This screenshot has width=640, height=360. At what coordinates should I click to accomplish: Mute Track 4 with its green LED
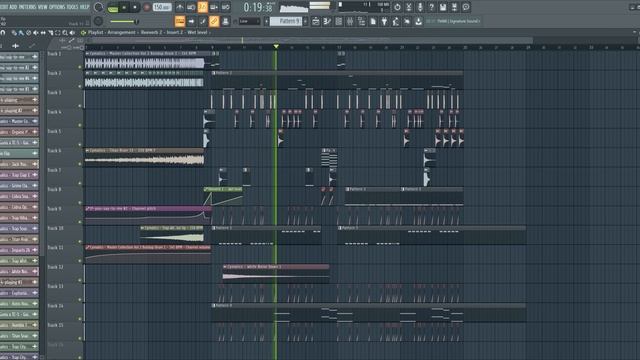click(x=80, y=125)
